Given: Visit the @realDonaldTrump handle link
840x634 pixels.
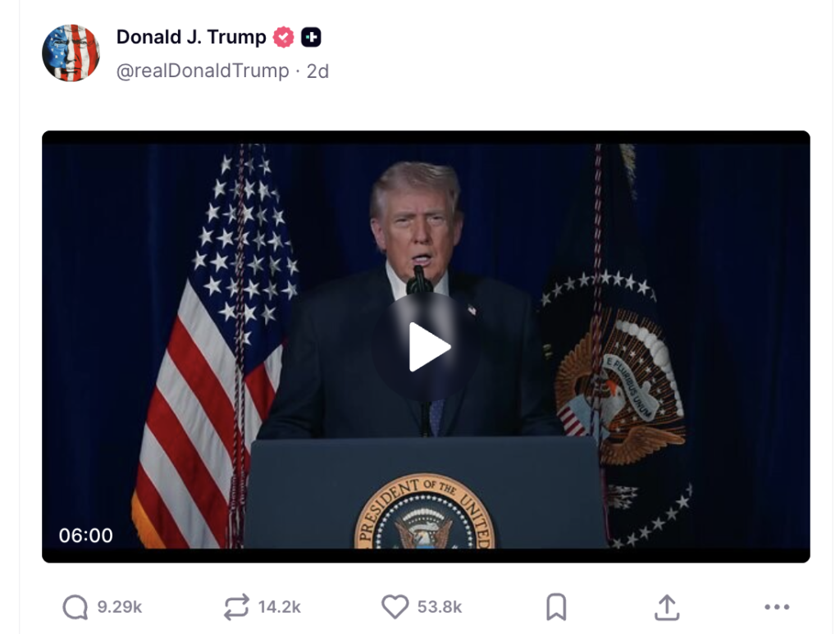Looking at the screenshot, I should pos(203,71).
